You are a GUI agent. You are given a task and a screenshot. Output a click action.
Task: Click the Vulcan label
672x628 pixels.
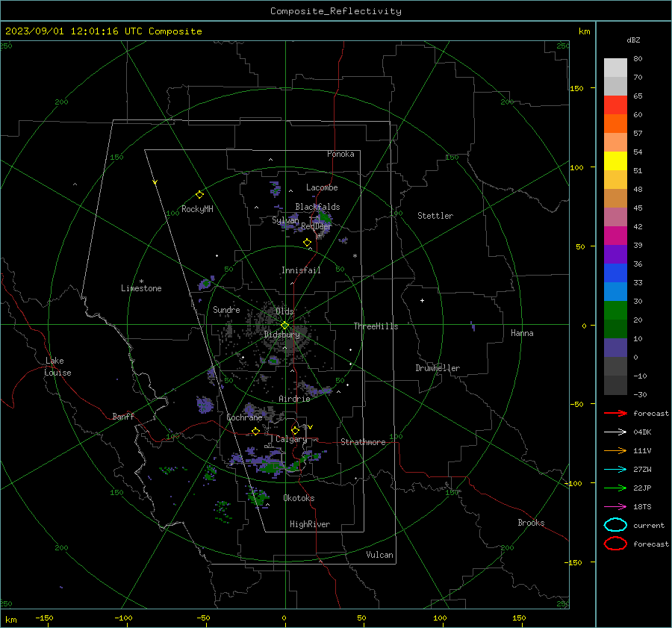[x=379, y=555]
